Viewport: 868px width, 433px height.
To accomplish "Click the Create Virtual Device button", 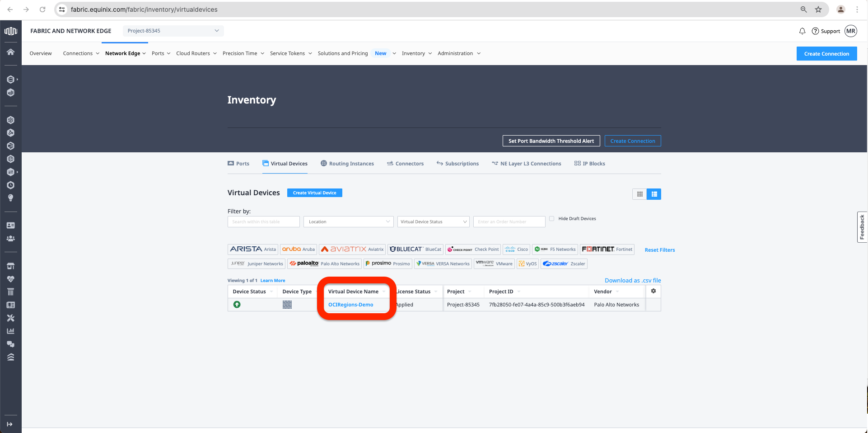I will [314, 193].
